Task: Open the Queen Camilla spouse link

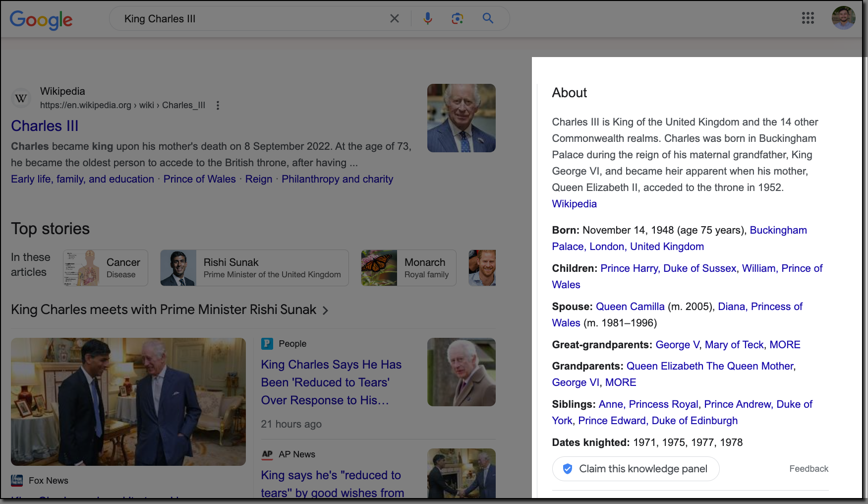Action: pos(630,307)
